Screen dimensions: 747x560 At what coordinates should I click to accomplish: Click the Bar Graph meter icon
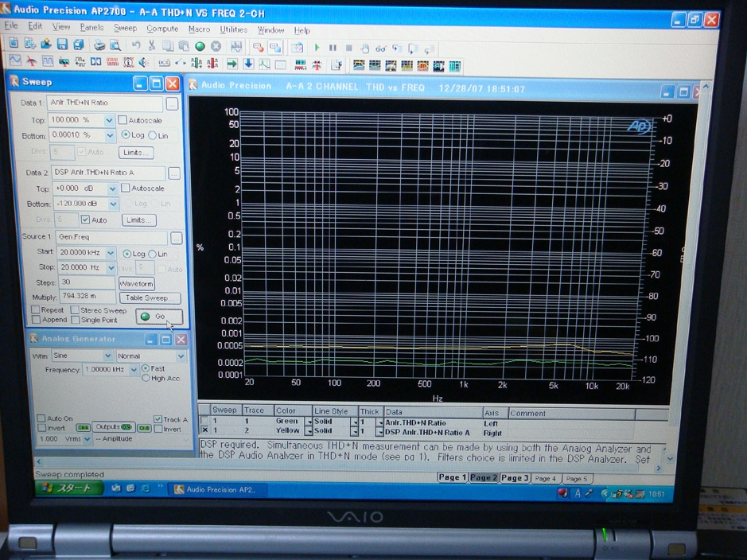click(300, 64)
